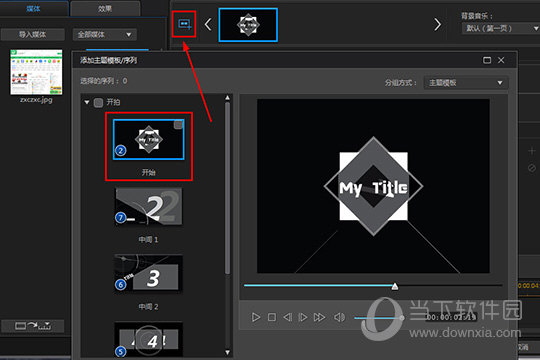Screen dimensions: 540x360
Task: Click the plus icon at right edge
Action: click(x=532, y=151)
